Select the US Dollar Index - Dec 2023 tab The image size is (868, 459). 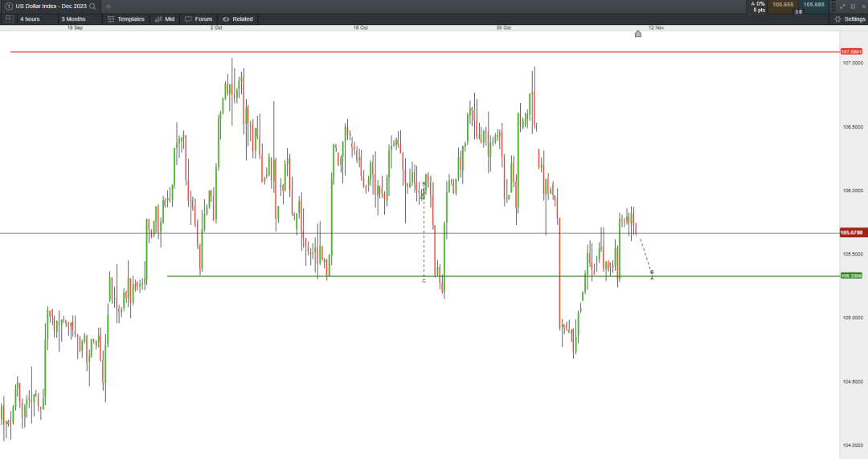[50, 6]
